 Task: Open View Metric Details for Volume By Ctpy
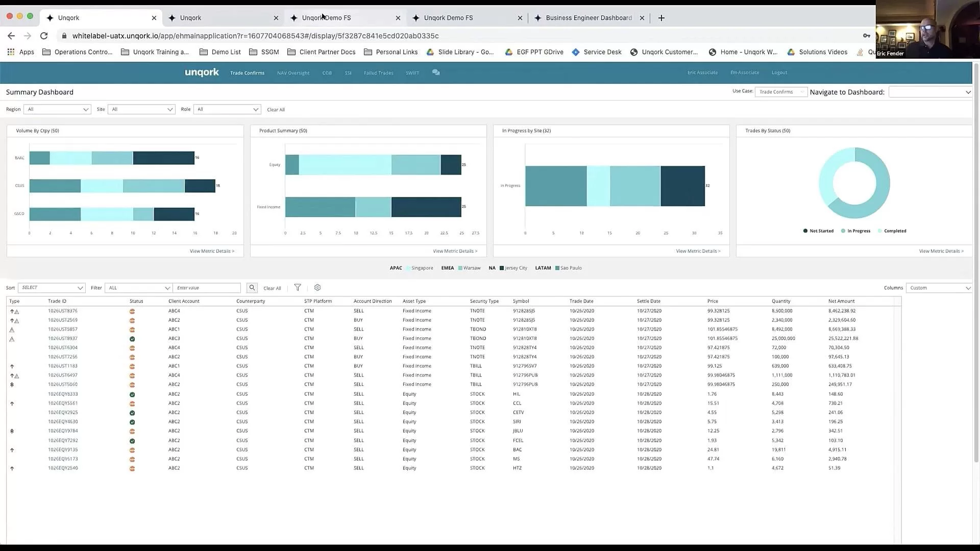pos(212,251)
